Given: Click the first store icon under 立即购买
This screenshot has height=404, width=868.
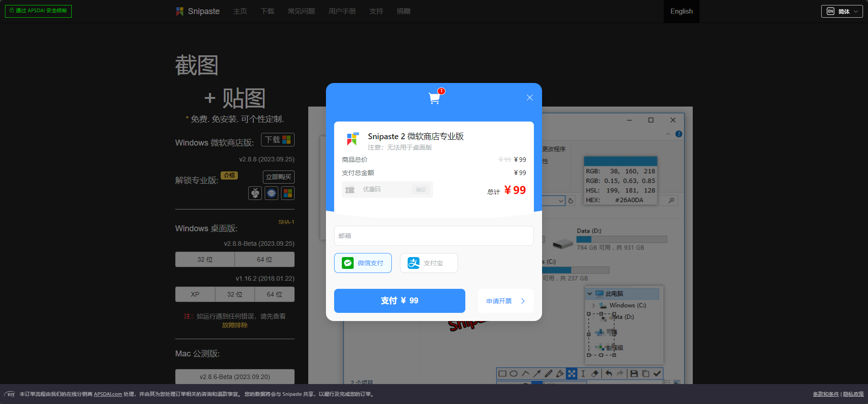Looking at the screenshot, I should tap(255, 193).
